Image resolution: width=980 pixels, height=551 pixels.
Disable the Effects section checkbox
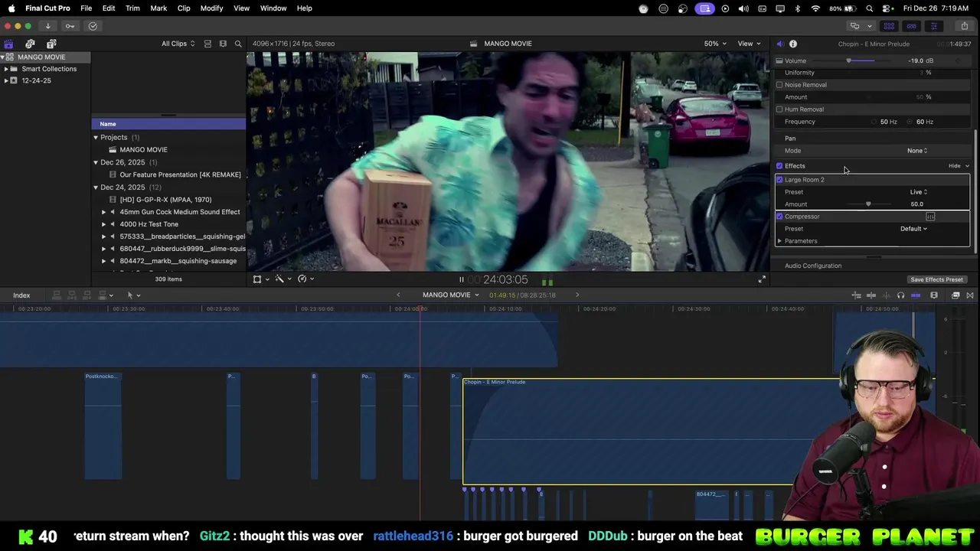pos(779,166)
